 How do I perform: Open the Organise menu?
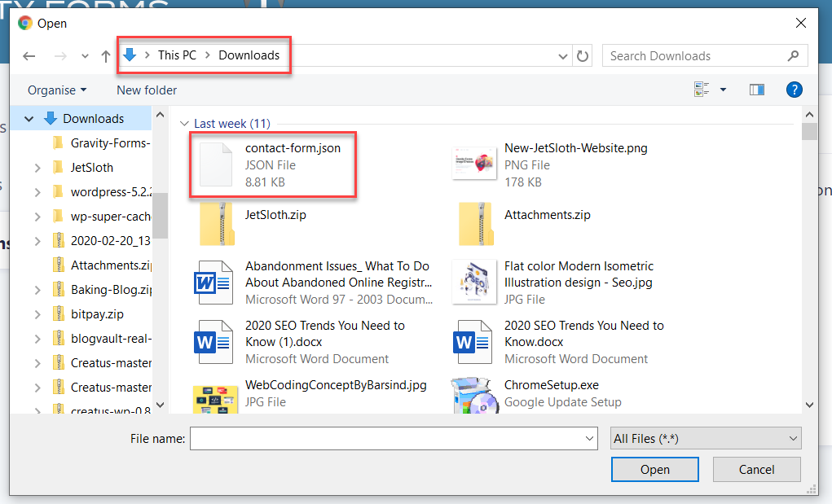click(x=57, y=90)
